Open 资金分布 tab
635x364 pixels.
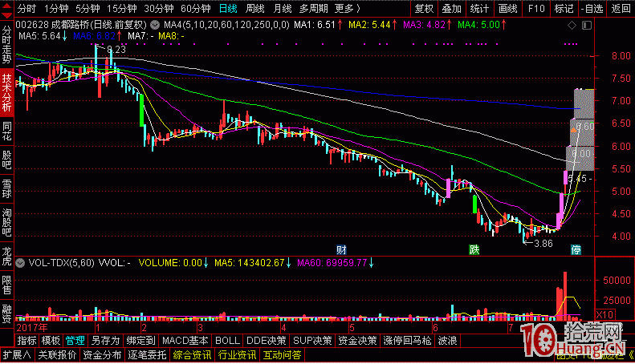coord(102,355)
